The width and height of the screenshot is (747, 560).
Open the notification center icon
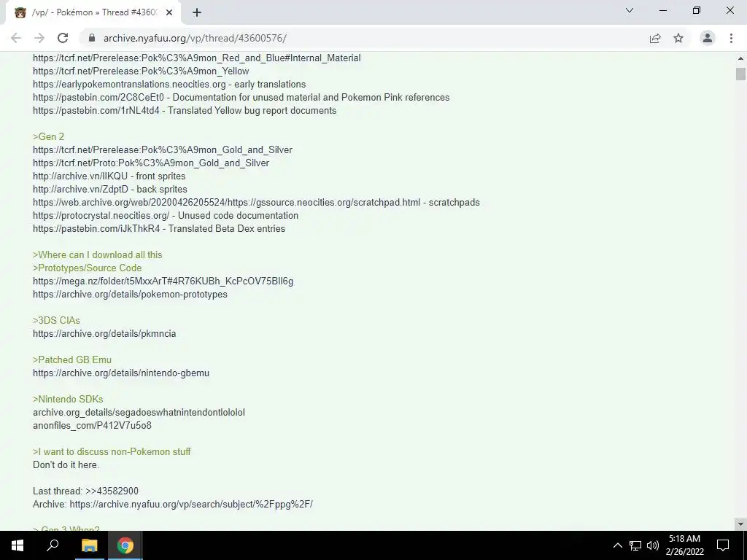coord(723,545)
